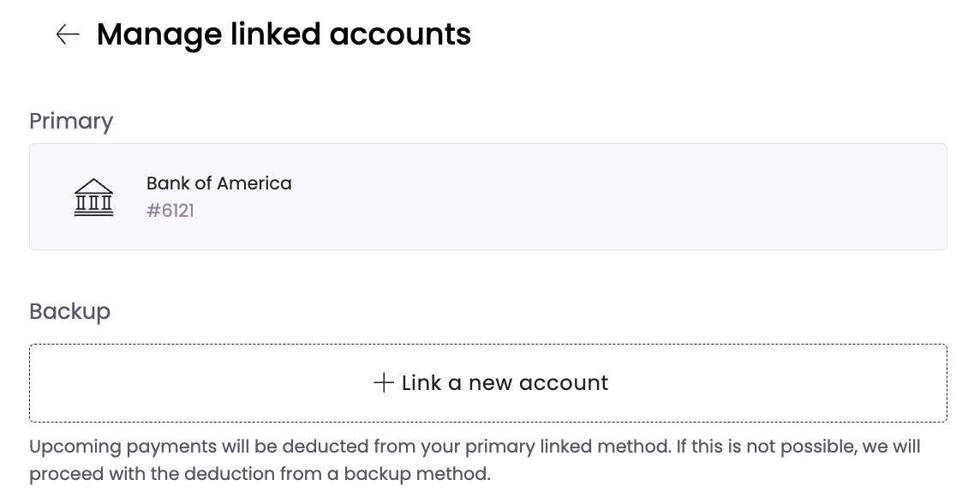Click the Manage linked accounts heading
Viewport: 980px width, 504px height.
284,34
